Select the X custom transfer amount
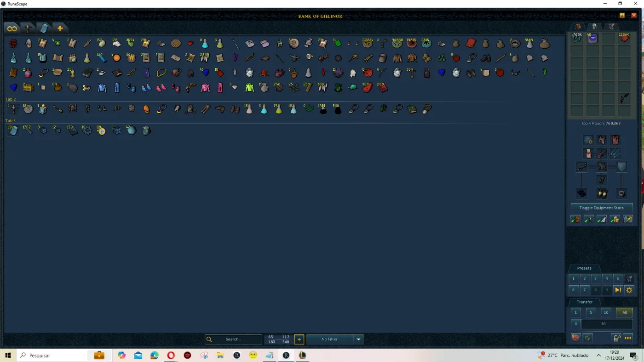Screen dimensions: 644x362 [575, 324]
